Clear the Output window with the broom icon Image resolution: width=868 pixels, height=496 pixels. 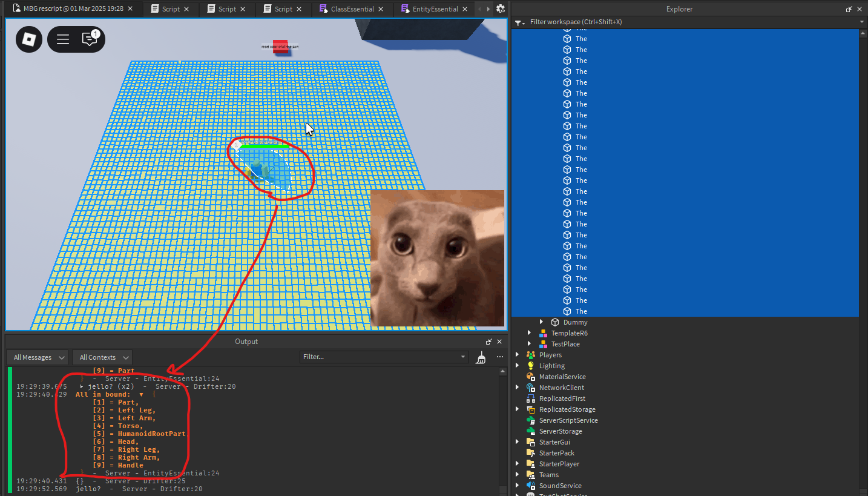pos(481,357)
